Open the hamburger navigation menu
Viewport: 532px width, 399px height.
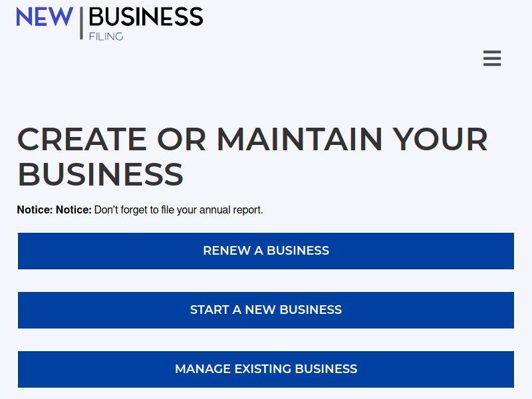(x=492, y=59)
